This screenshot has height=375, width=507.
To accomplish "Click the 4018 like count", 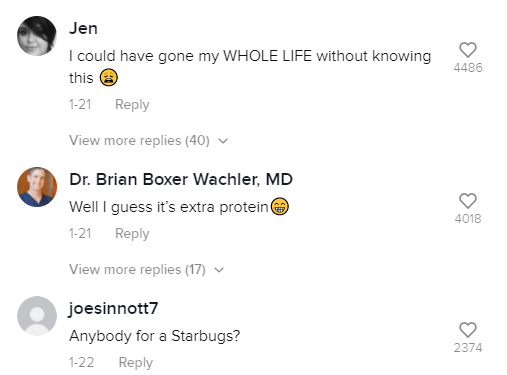I will click(468, 219).
